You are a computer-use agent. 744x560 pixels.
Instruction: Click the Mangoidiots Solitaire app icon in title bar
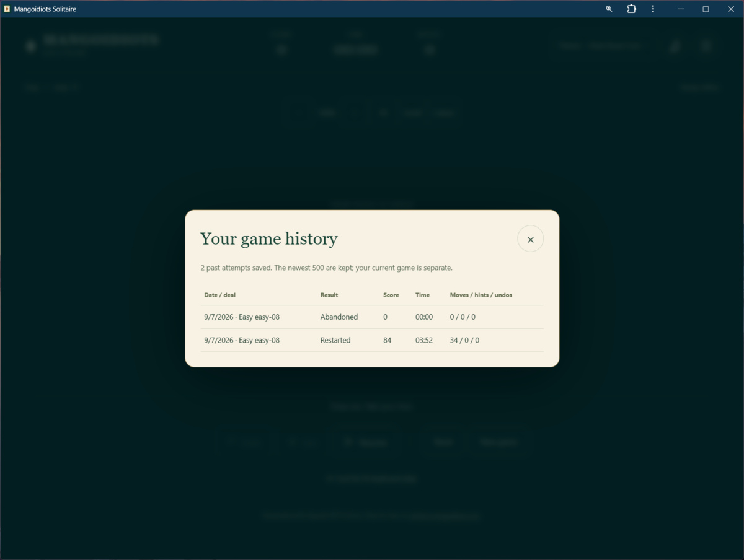pos(7,9)
